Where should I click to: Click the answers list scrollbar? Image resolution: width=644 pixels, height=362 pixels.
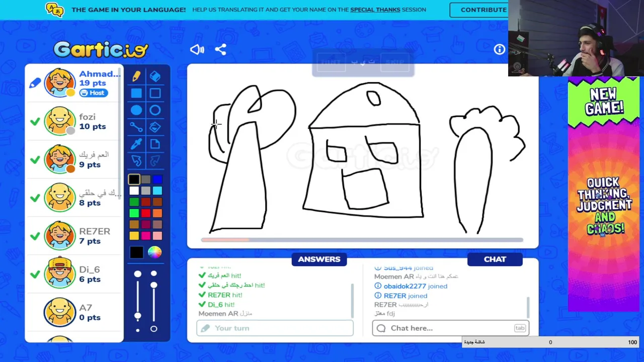[352, 301]
